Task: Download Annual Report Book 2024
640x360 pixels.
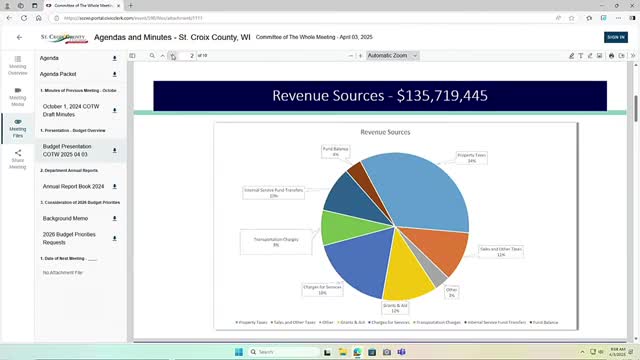Action: coord(115,187)
